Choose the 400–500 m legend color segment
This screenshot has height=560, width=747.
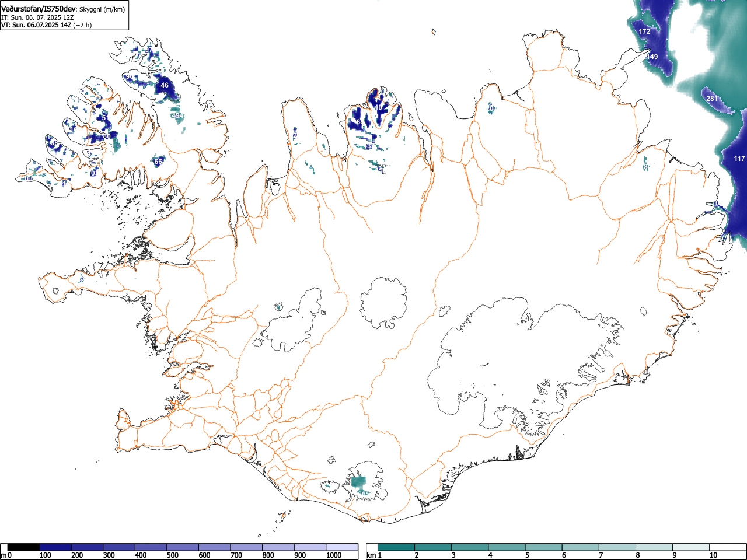pyautogui.click(x=151, y=547)
